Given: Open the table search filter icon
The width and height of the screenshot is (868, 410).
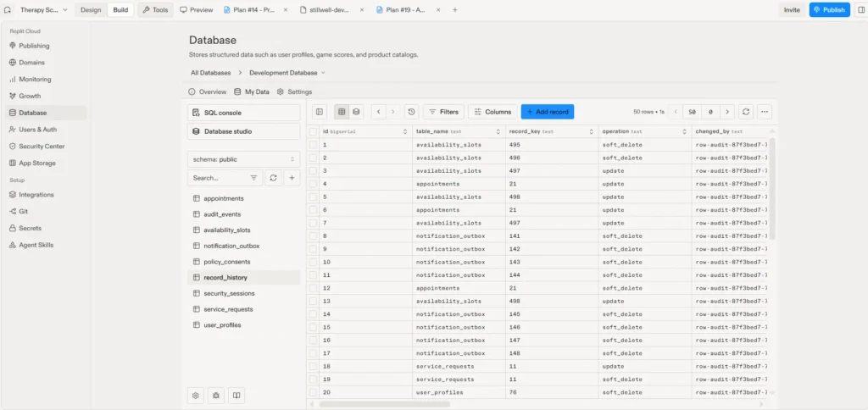Looking at the screenshot, I should [x=253, y=178].
